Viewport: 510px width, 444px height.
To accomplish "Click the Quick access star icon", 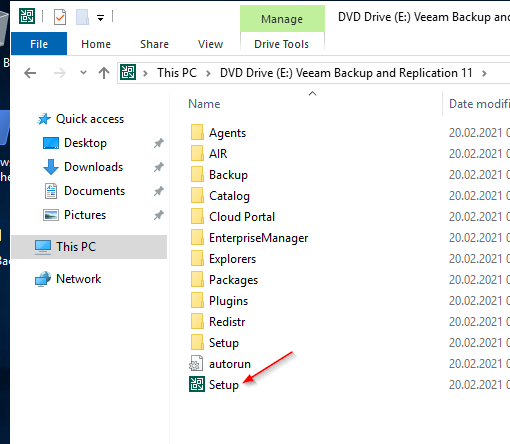I will pos(44,119).
